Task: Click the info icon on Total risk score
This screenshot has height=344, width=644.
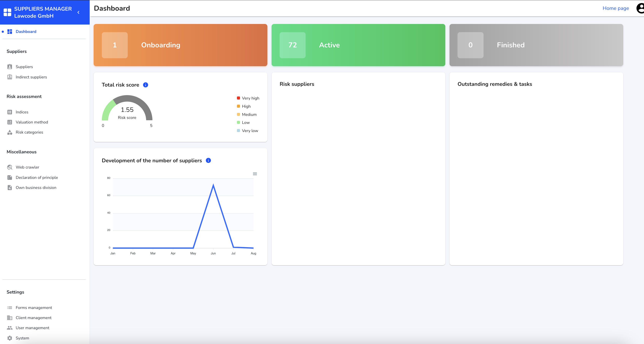Action: pyautogui.click(x=145, y=85)
